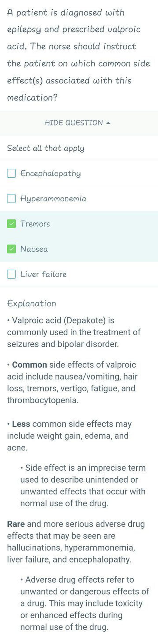158x644 pixels.
Task: Select the Liver failure answer text
Action: [43, 274]
